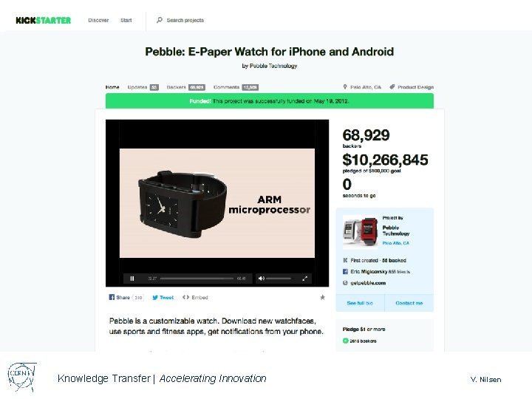Click the See full bio button
Screen dimensions: 532x399
(360, 303)
